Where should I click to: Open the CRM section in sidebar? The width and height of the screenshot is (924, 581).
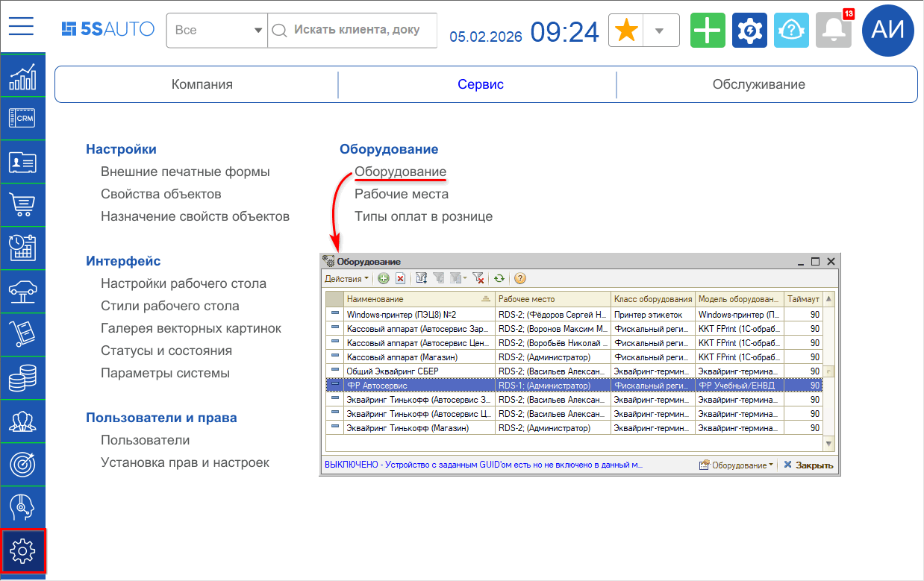(22, 118)
